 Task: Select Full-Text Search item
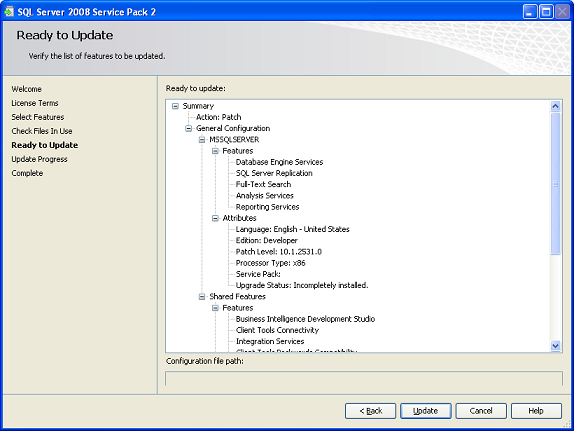click(264, 185)
